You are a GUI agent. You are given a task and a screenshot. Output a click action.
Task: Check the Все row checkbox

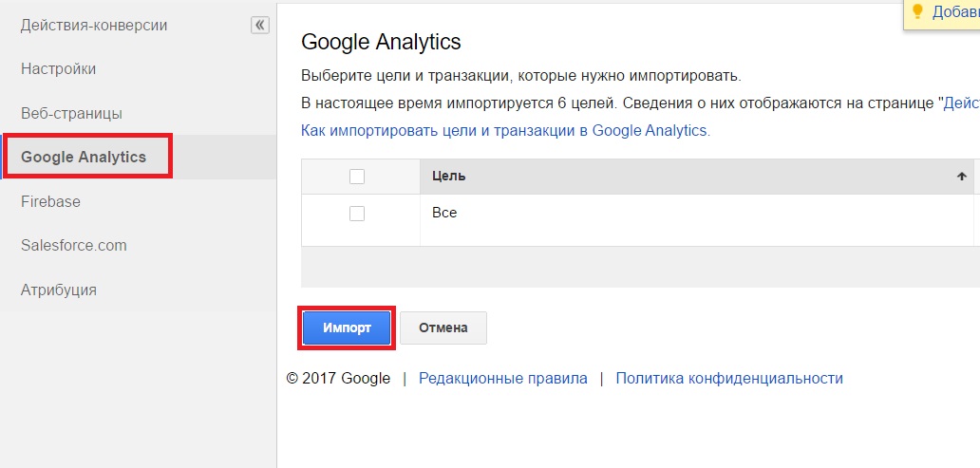[357, 214]
